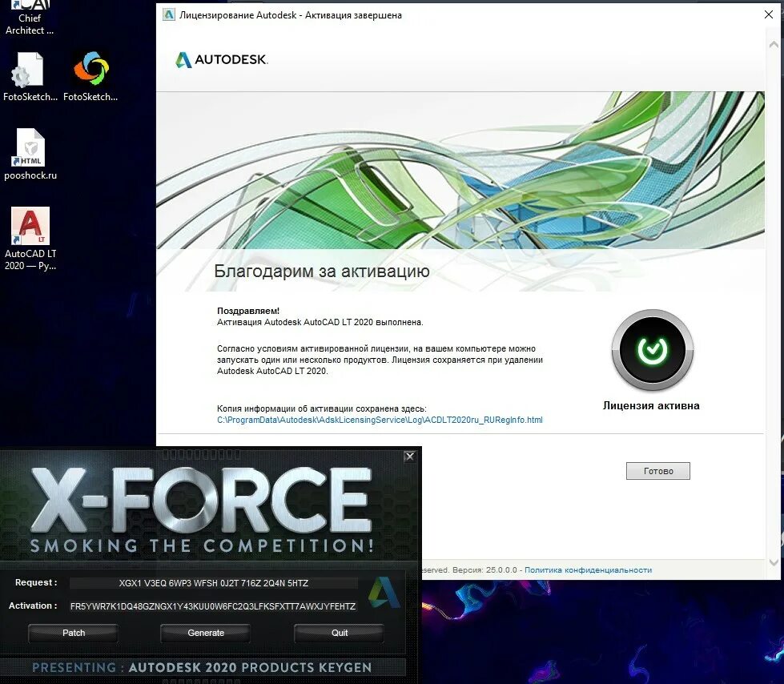Click the Готово button

click(x=658, y=471)
